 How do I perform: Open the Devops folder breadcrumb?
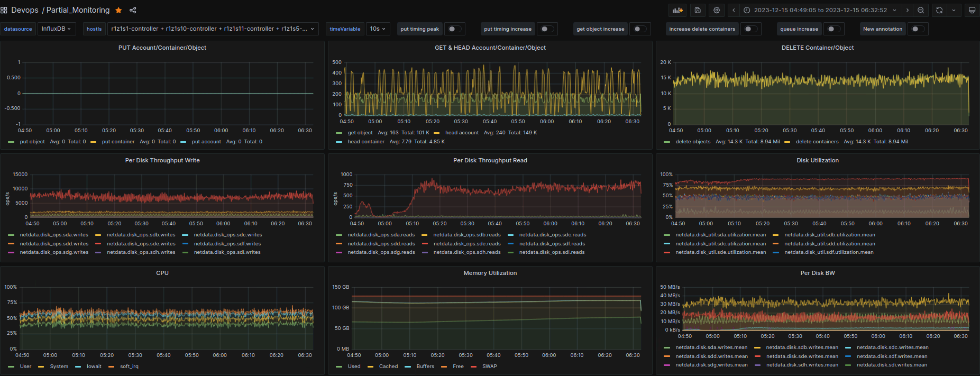tap(25, 10)
